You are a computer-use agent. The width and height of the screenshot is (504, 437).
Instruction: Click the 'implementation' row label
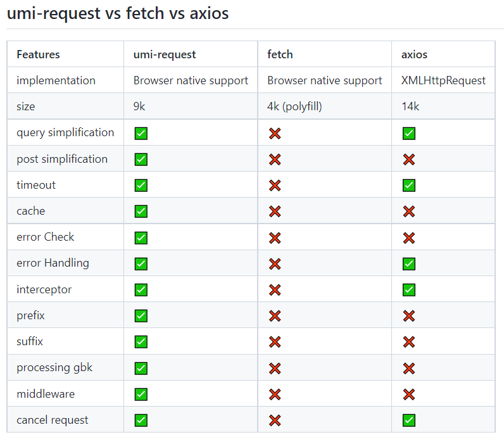(x=56, y=80)
